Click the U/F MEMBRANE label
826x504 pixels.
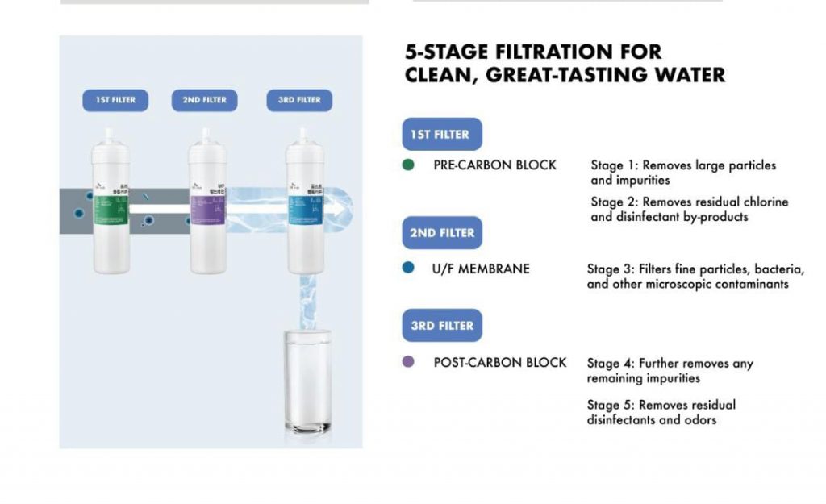coord(481,269)
